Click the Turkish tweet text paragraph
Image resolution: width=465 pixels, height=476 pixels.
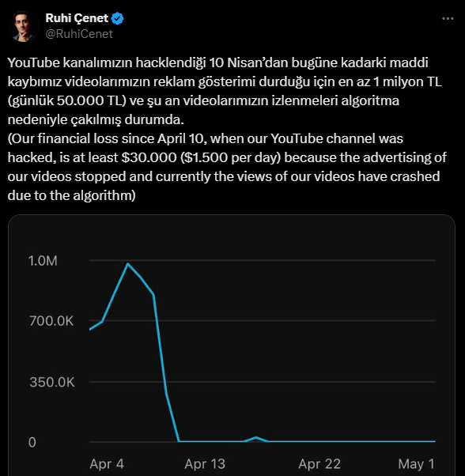[x=225, y=91]
